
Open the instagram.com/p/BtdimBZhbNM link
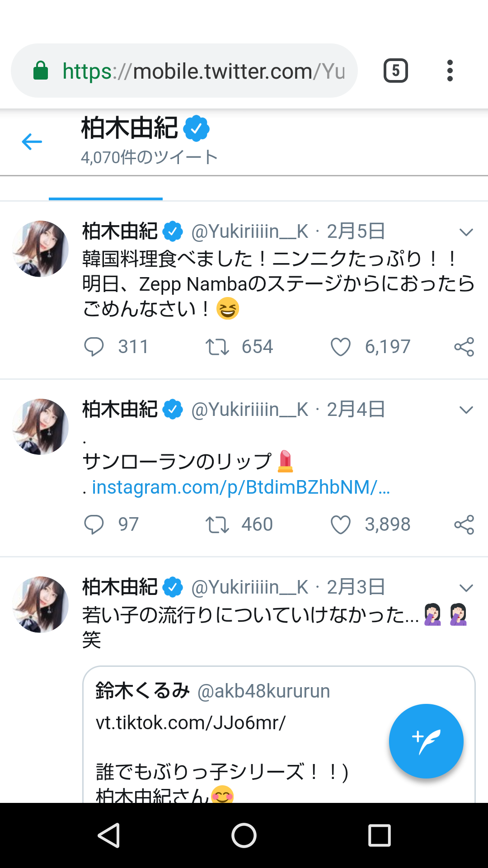coord(241,487)
